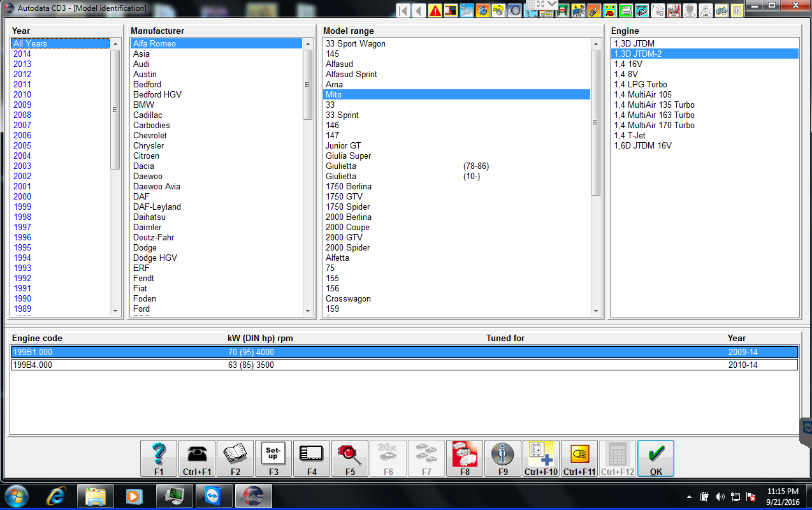Click Year list scroll down arrow
The width and height of the screenshot is (812, 510).
tap(115, 310)
